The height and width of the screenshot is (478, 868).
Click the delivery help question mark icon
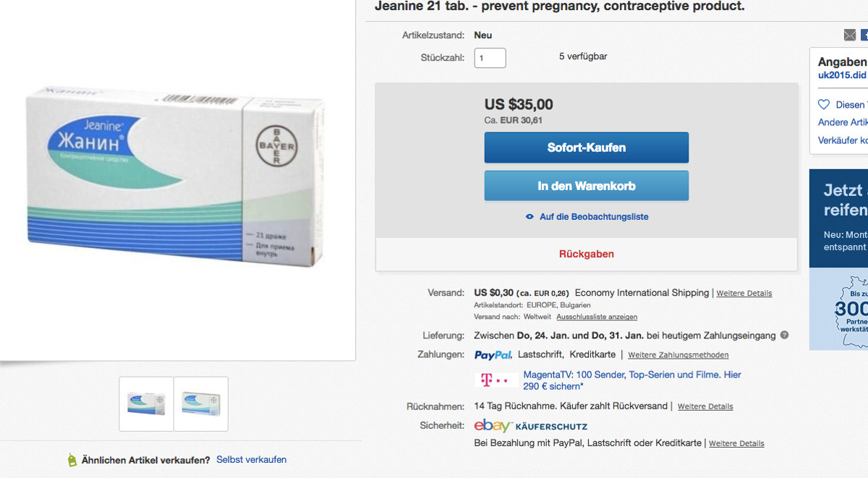[x=785, y=336]
